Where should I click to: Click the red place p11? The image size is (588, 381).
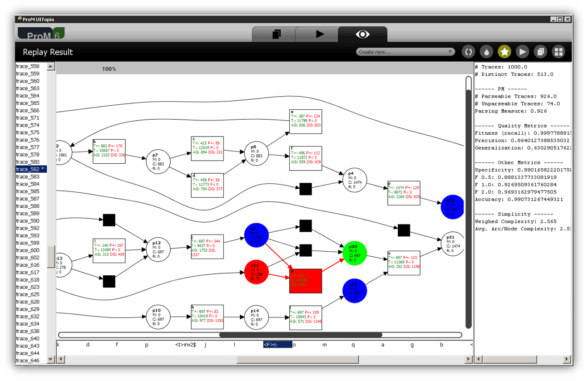[x=256, y=272]
